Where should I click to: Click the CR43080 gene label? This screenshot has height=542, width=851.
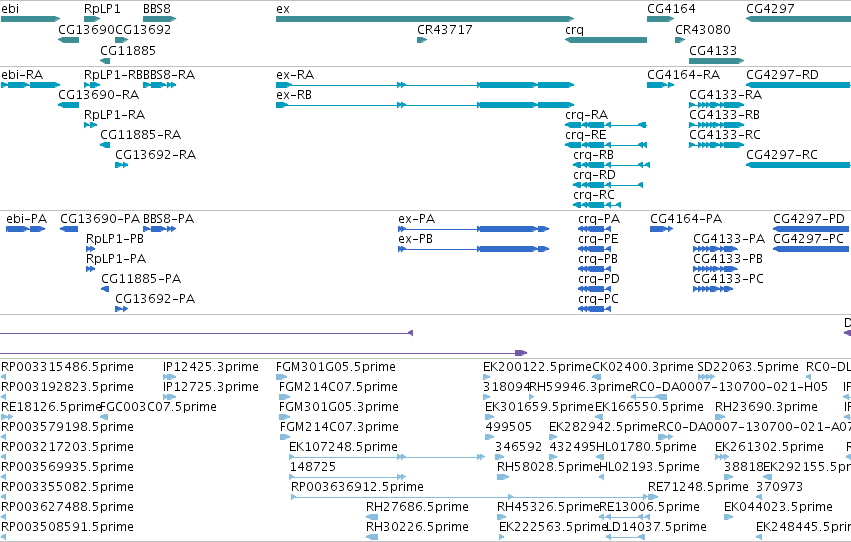703,29
